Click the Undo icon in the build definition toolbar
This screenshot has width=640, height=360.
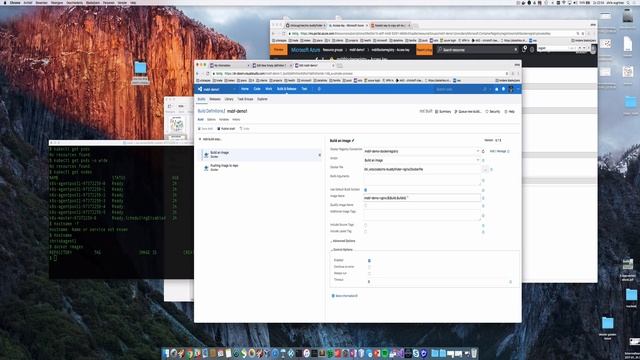(241, 129)
